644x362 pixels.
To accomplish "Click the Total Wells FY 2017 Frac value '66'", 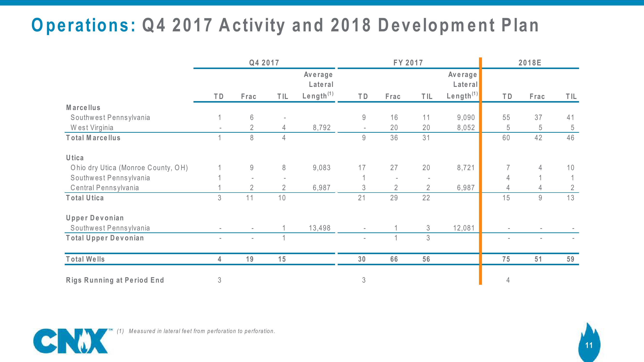I will (x=394, y=259).
